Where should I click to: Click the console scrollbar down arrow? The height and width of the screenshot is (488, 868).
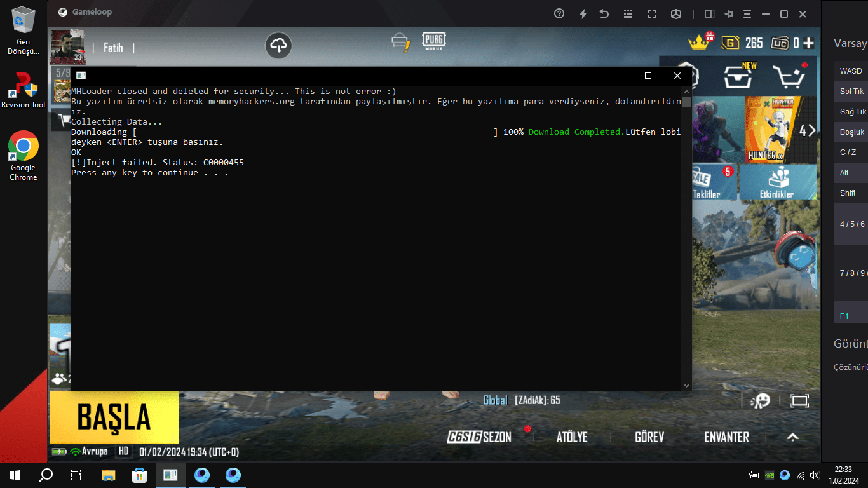tap(686, 385)
